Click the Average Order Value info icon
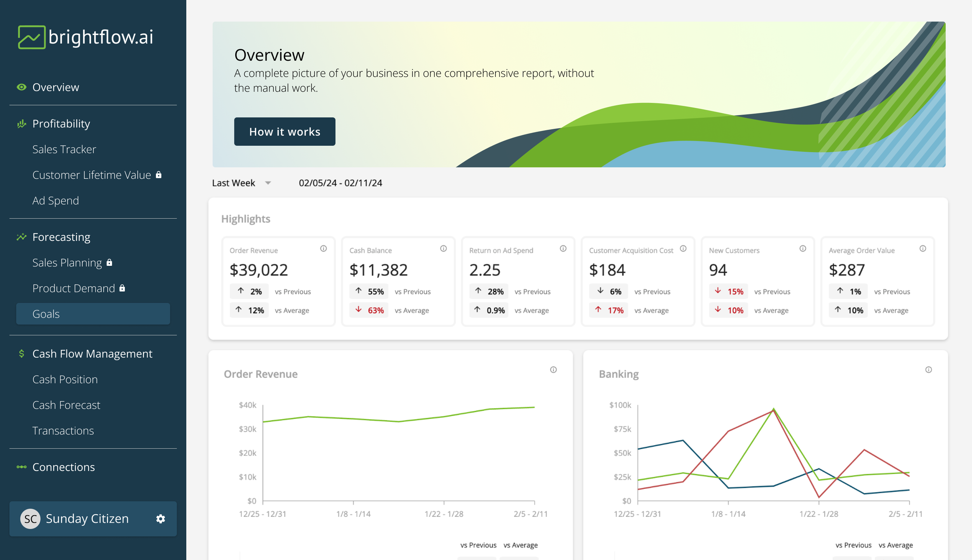The width and height of the screenshot is (972, 560). (923, 249)
